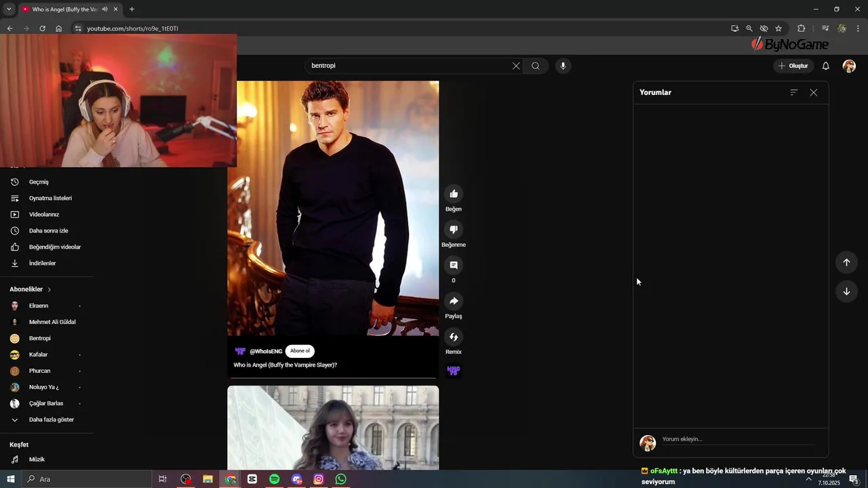Open CapCut from the taskbar
This screenshot has width=868, height=488.
pyautogui.click(x=252, y=479)
